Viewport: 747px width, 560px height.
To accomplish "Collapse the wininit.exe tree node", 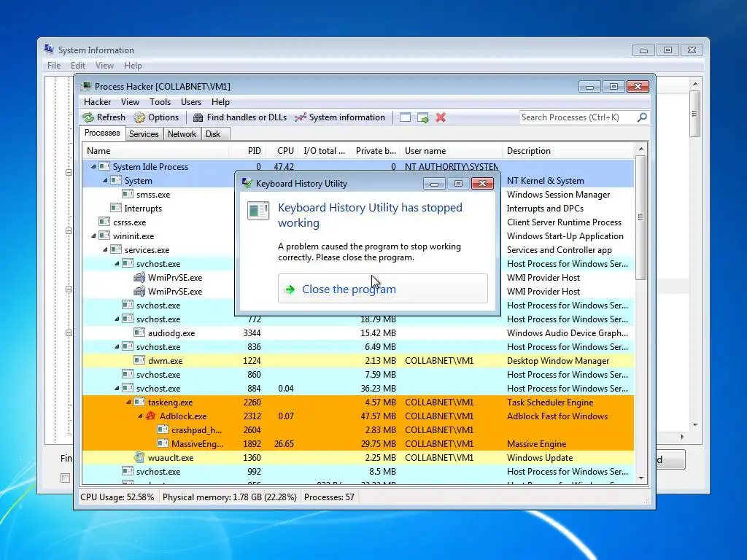I will (93, 236).
